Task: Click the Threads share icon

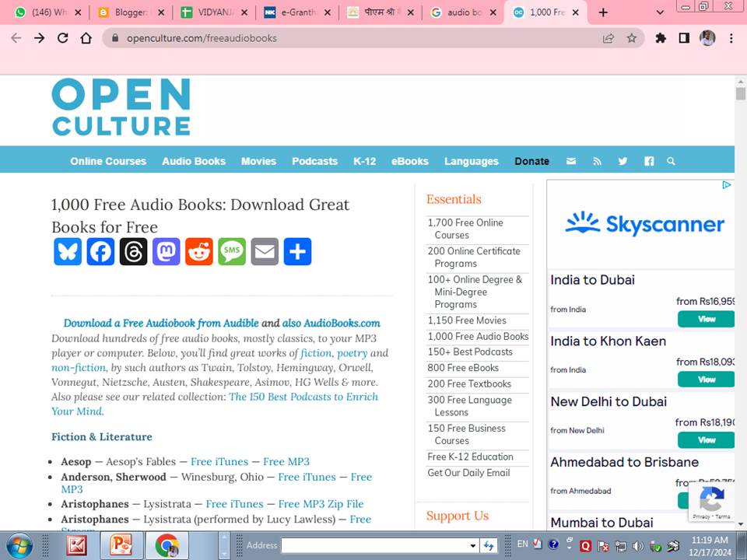Action: click(x=133, y=251)
